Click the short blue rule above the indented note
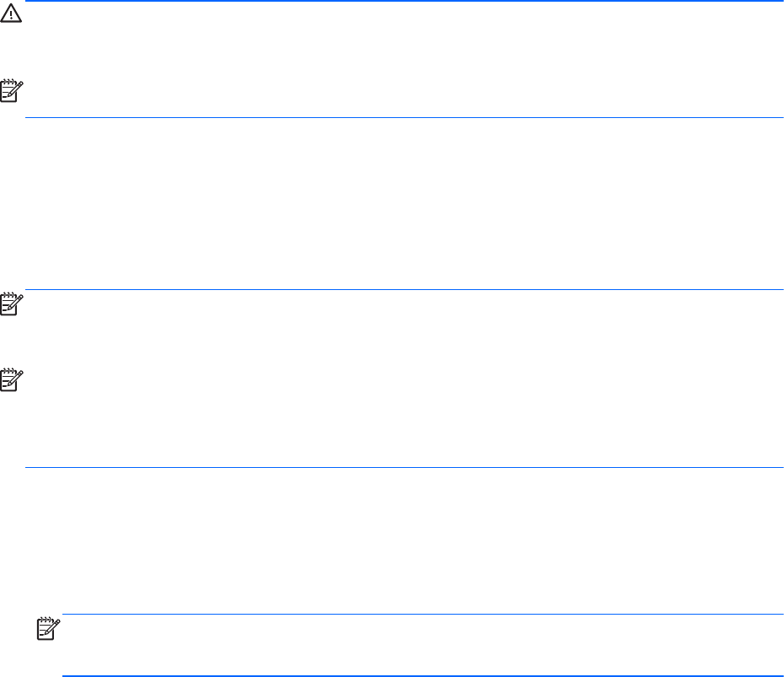The width and height of the screenshot is (784, 677). tap(422, 615)
